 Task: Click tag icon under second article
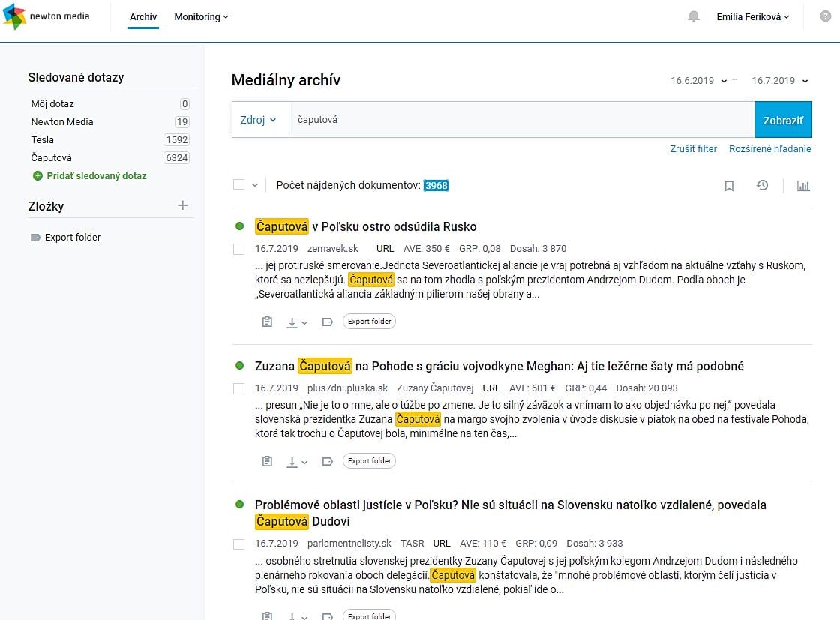(327, 461)
